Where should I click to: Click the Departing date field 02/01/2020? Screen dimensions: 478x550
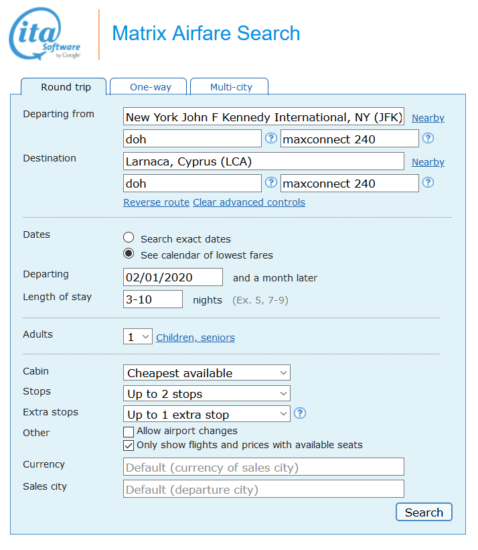(173, 277)
